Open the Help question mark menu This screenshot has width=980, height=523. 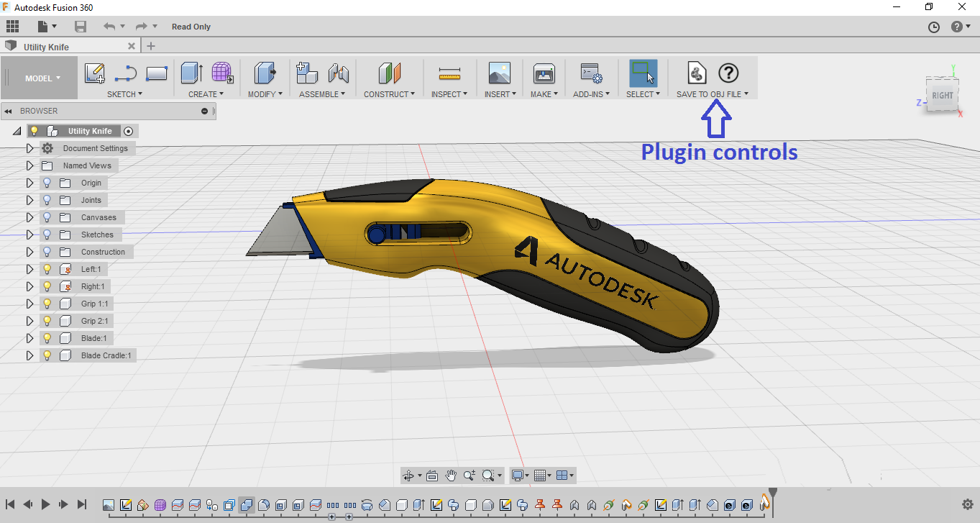click(957, 27)
